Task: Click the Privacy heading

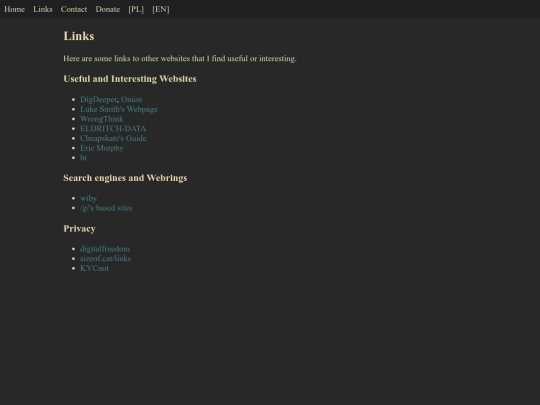Action: click(x=79, y=229)
